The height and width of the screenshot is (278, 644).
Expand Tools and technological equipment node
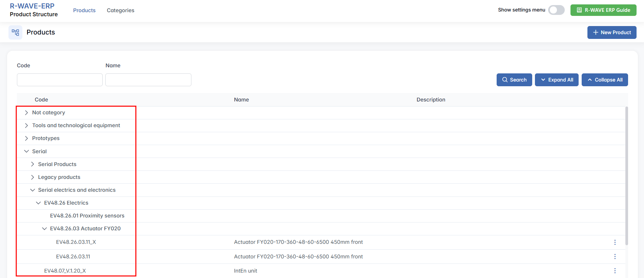pos(26,125)
